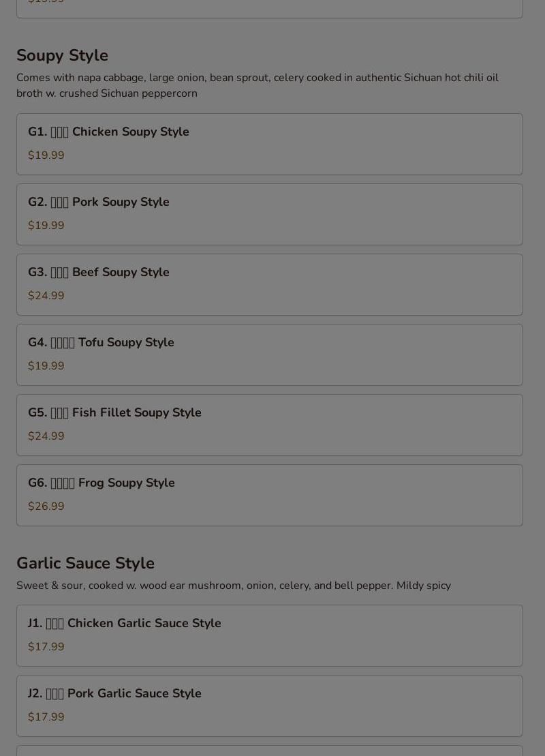The image size is (545, 756).
Task: Click the Garlic Sauce Style heading
Action: pyautogui.click(x=85, y=563)
